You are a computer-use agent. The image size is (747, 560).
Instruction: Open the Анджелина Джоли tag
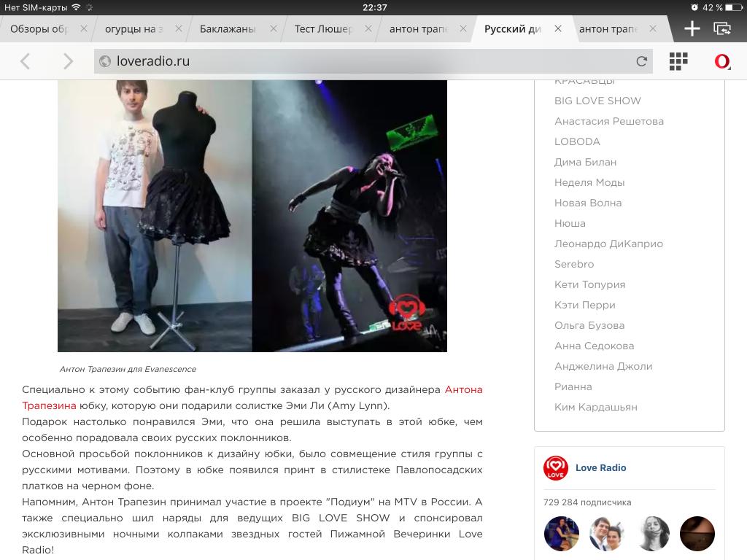[603, 367]
